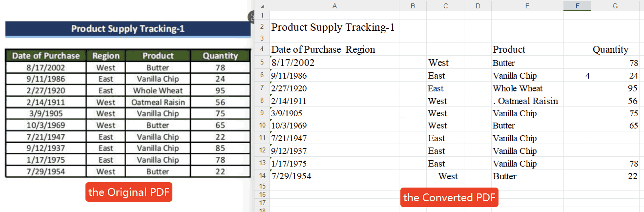
Task: Click the blue title banner in original PDF
Action: (127, 29)
